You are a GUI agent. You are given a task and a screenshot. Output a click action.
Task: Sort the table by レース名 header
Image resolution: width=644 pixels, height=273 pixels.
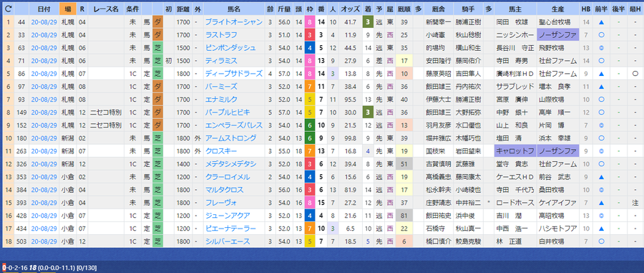[106, 9]
